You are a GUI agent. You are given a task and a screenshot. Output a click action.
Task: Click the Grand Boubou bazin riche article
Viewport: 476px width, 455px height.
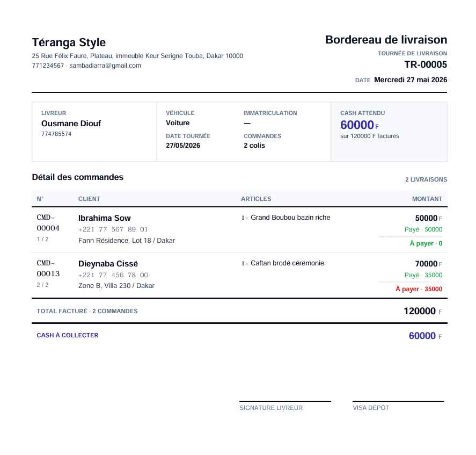(x=290, y=218)
